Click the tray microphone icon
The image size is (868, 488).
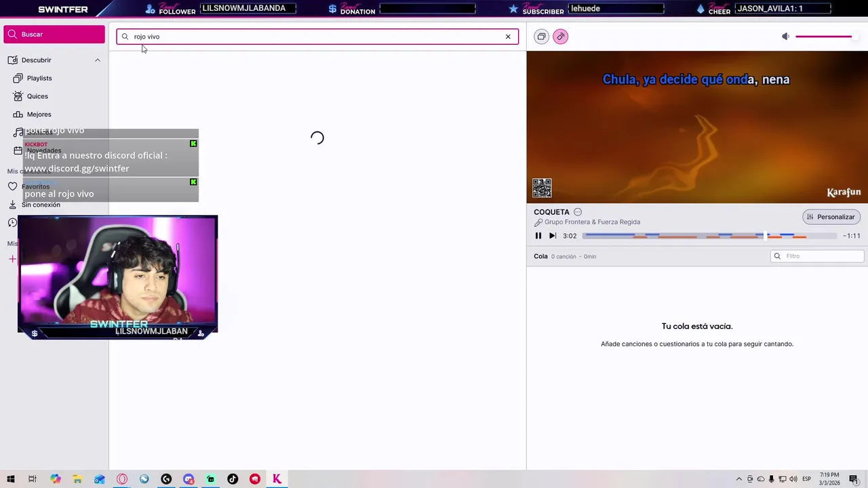coord(772,479)
